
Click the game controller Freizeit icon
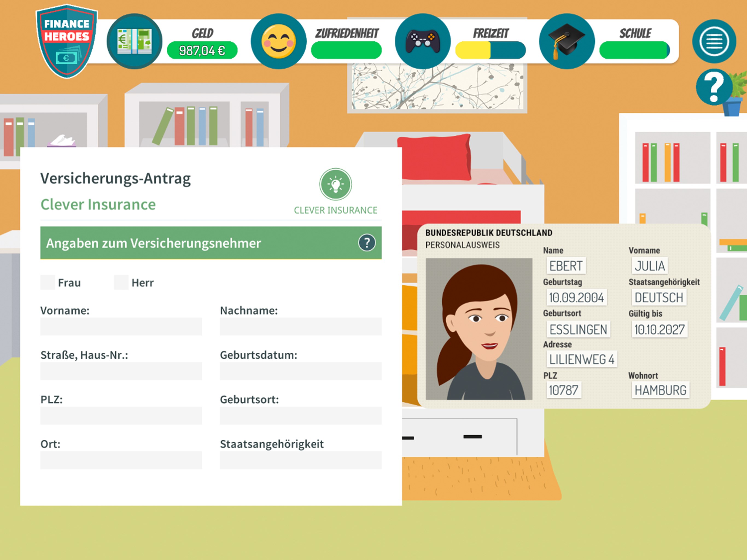pyautogui.click(x=423, y=41)
